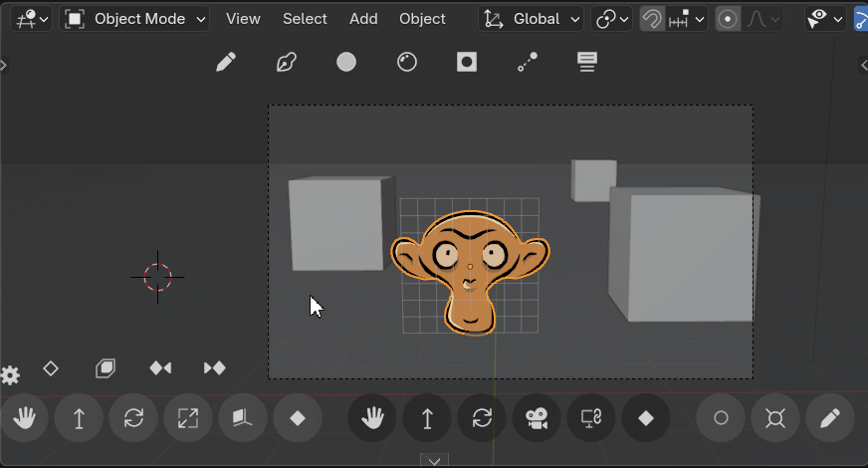Click the monitor with link icon
Image resolution: width=868 pixels, height=468 pixels.
591,418
